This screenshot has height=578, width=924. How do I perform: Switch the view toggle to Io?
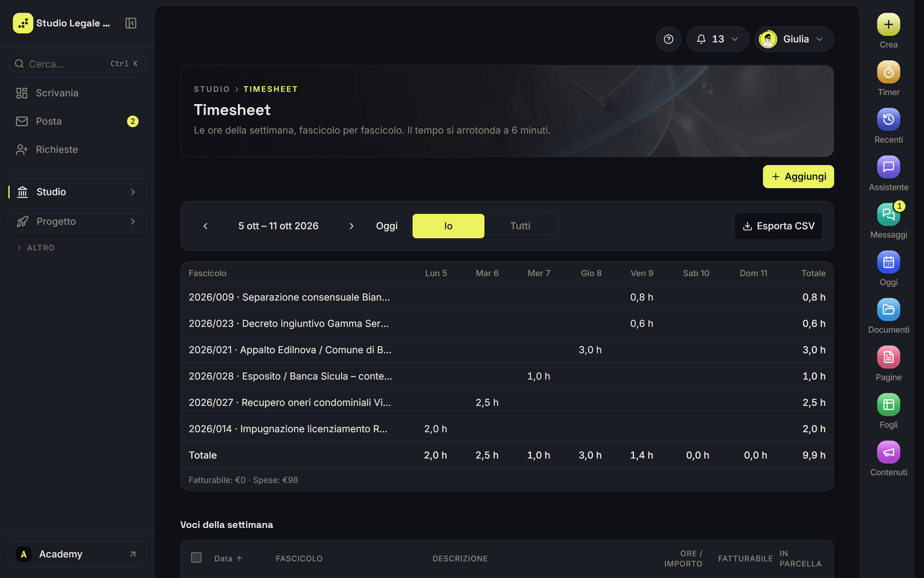pyautogui.click(x=448, y=226)
